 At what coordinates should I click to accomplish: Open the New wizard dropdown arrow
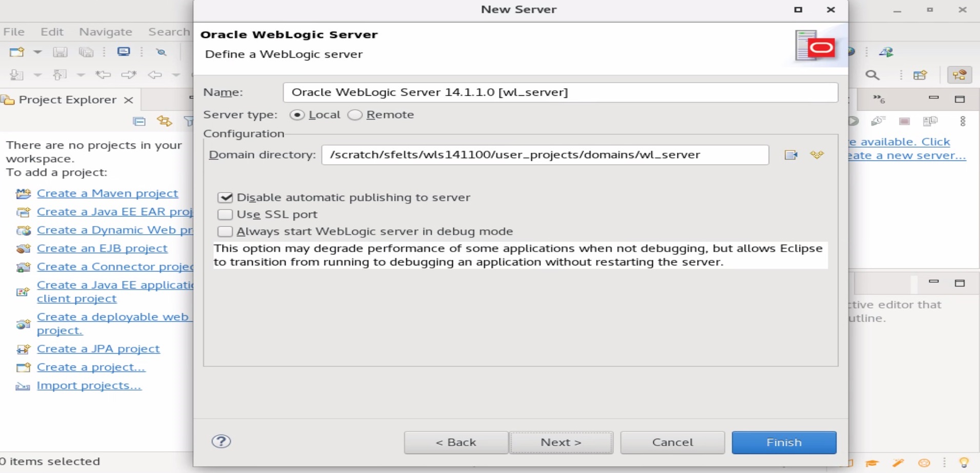click(x=37, y=52)
